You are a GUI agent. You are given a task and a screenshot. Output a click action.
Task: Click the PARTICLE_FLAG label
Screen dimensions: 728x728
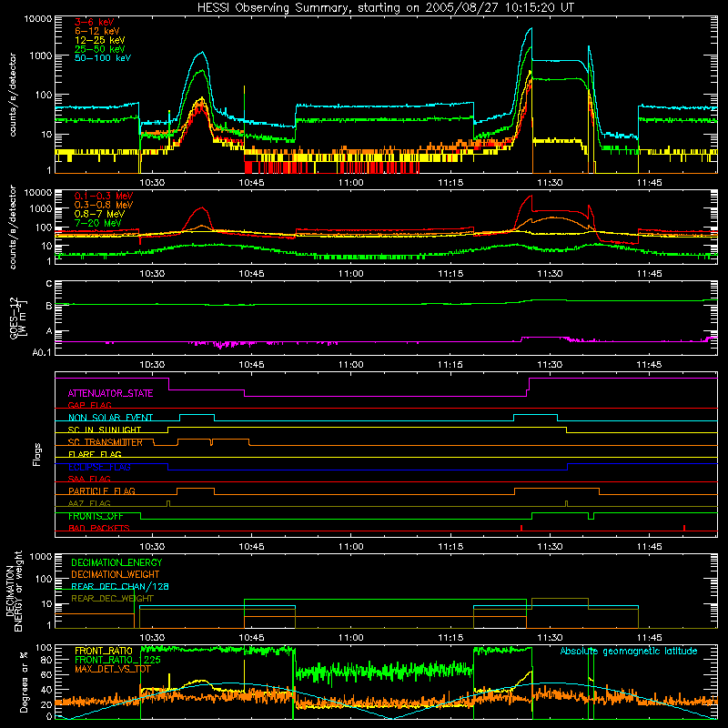coord(102,490)
